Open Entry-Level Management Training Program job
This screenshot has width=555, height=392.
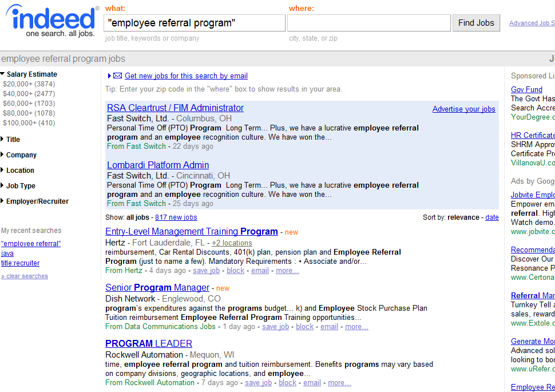coord(192,232)
